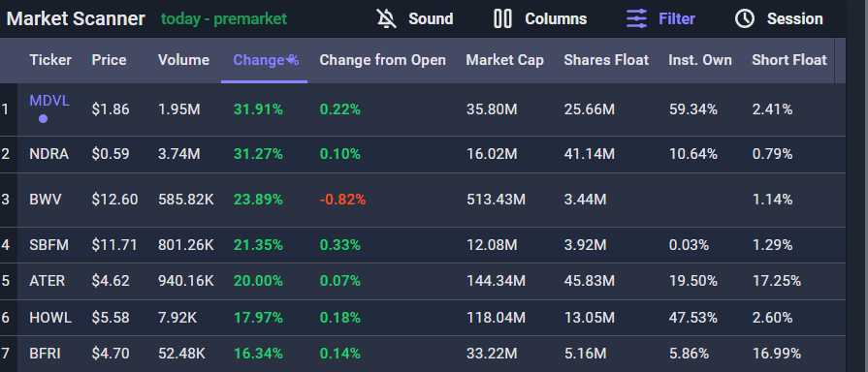Click the Session clock icon
Image resolution: width=868 pixels, height=372 pixels.
tap(745, 18)
